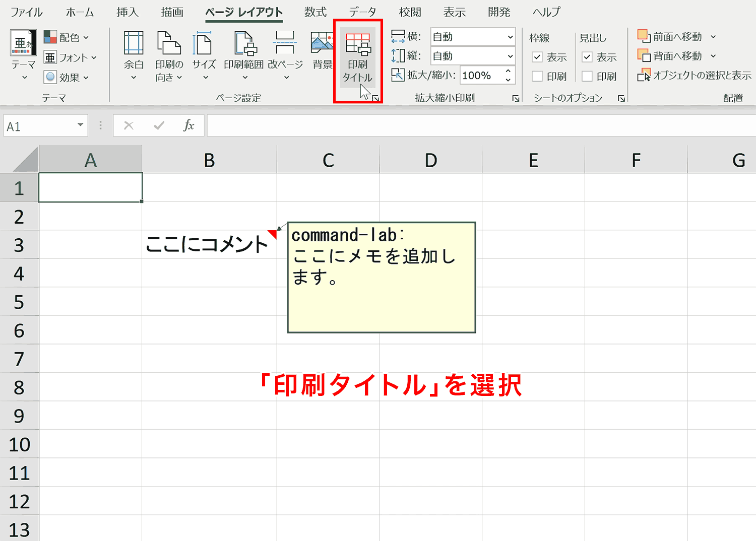Switch to the ホーム tab
The width and height of the screenshot is (756, 541).
[x=80, y=12]
